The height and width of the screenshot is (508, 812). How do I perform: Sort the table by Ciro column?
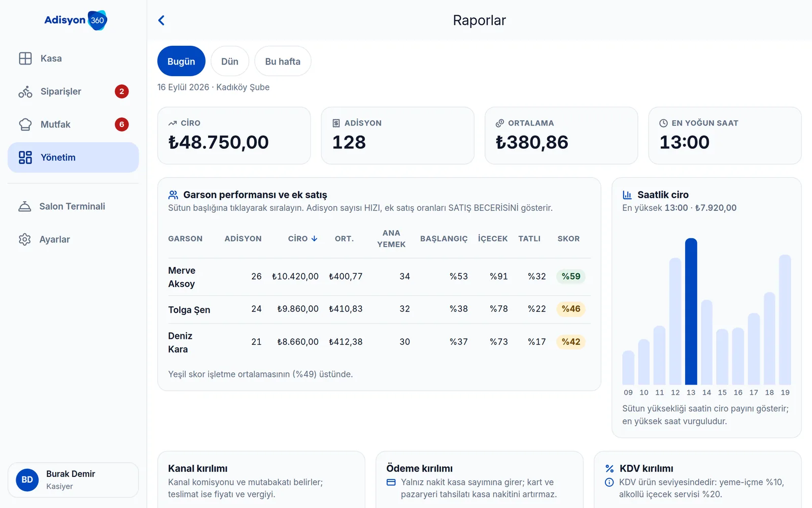coord(302,239)
